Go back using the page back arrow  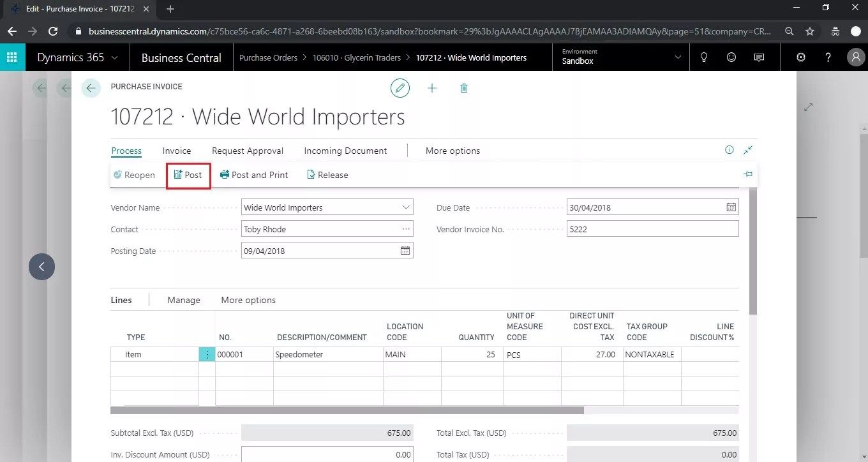[91, 88]
